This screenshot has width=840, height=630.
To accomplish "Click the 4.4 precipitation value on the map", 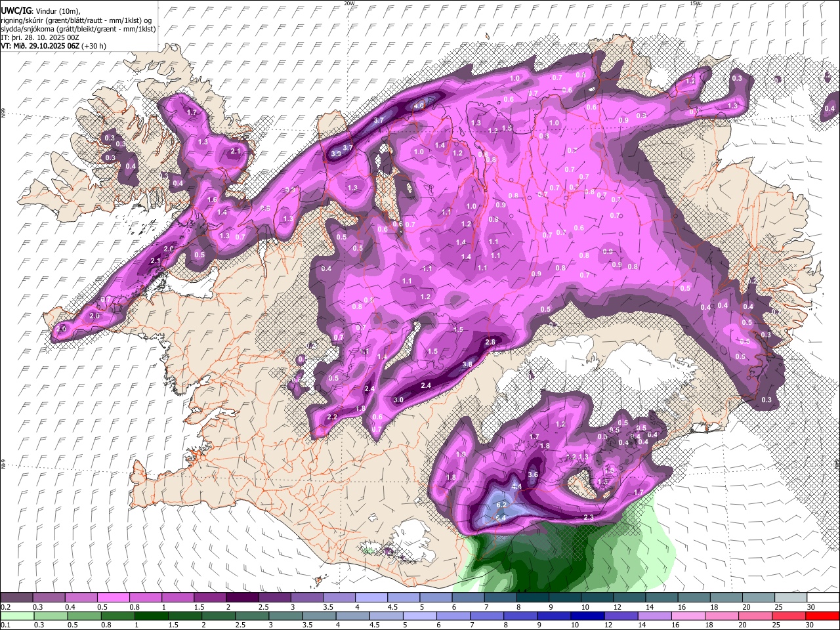I will point(516,486).
